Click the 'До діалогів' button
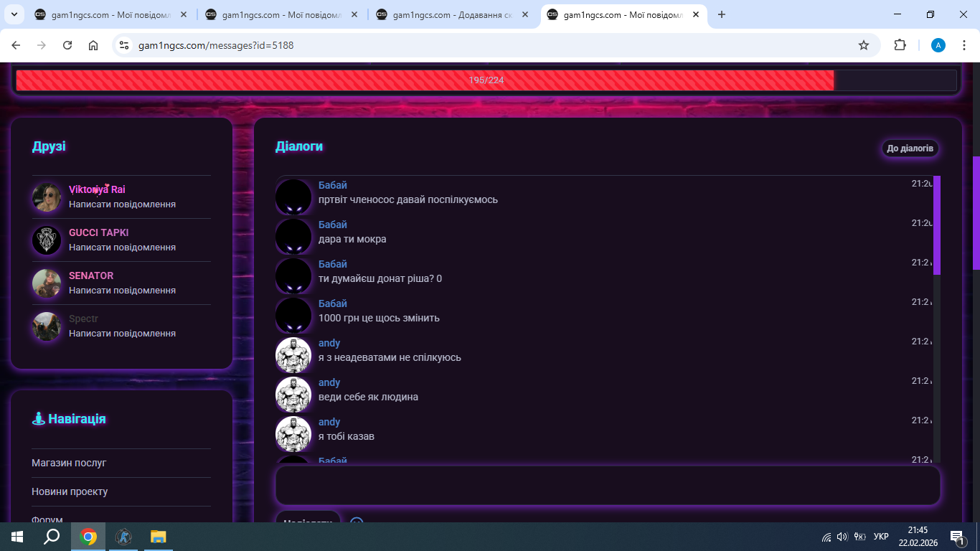980x551 pixels. (x=910, y=149)
